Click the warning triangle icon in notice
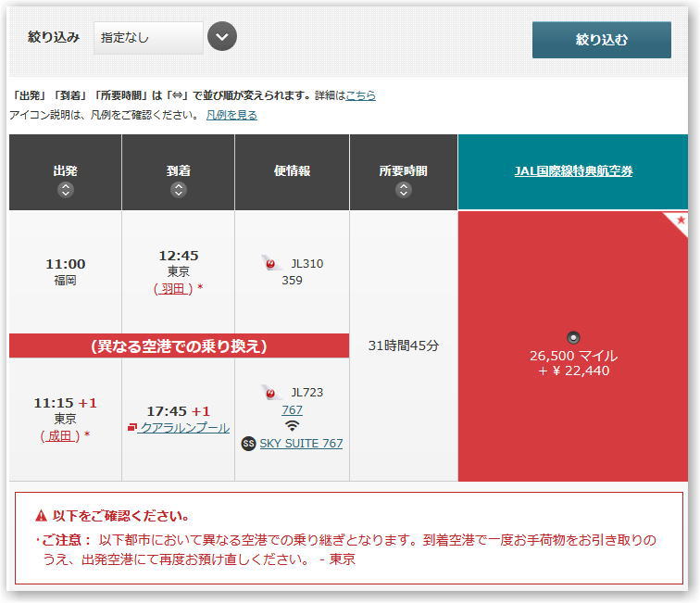 click(x=41, y=516)
